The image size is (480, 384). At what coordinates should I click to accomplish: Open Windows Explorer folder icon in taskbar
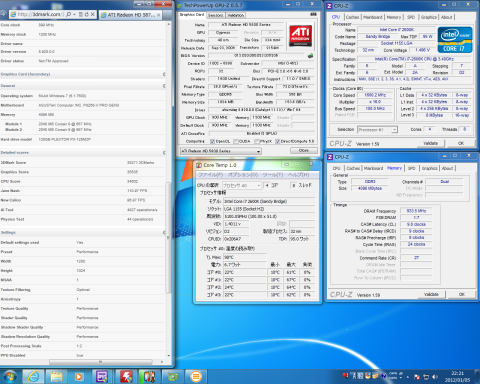(56, 377)
